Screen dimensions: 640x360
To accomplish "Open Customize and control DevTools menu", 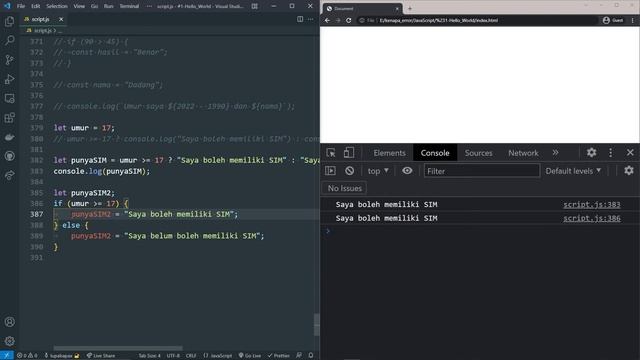I will click(611, 152).
